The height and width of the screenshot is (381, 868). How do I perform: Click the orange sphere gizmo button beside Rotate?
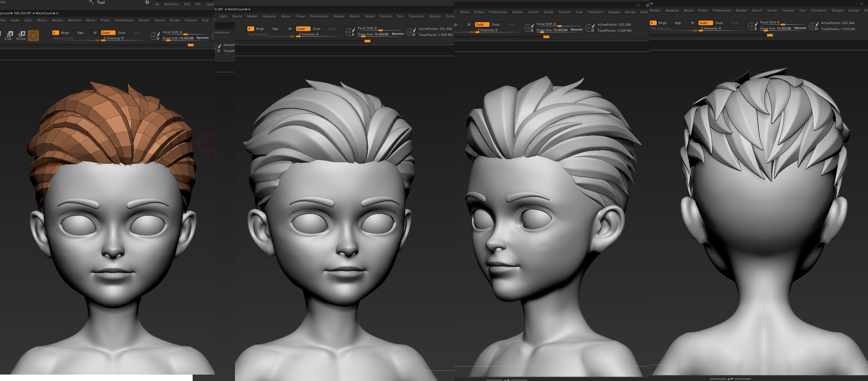33,36
